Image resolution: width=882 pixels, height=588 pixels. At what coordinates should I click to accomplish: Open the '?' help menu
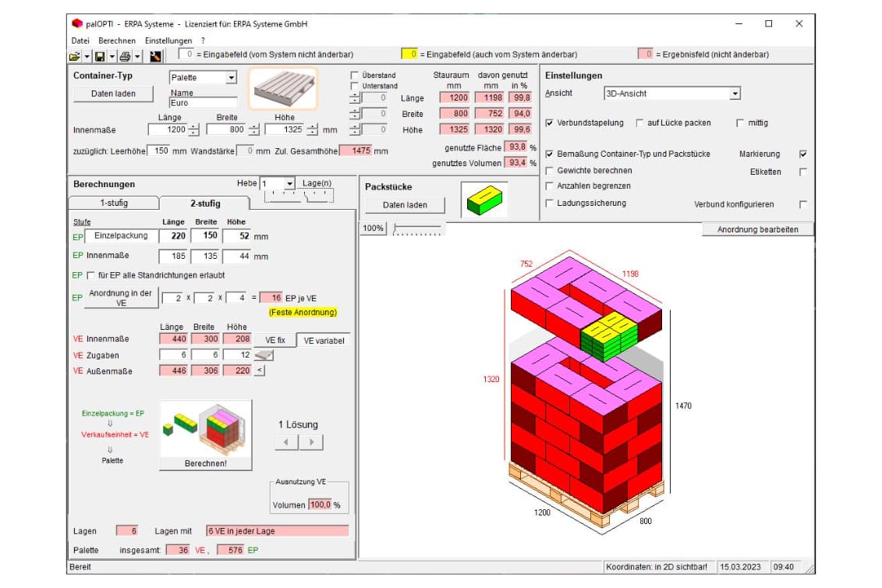point(203,41)
